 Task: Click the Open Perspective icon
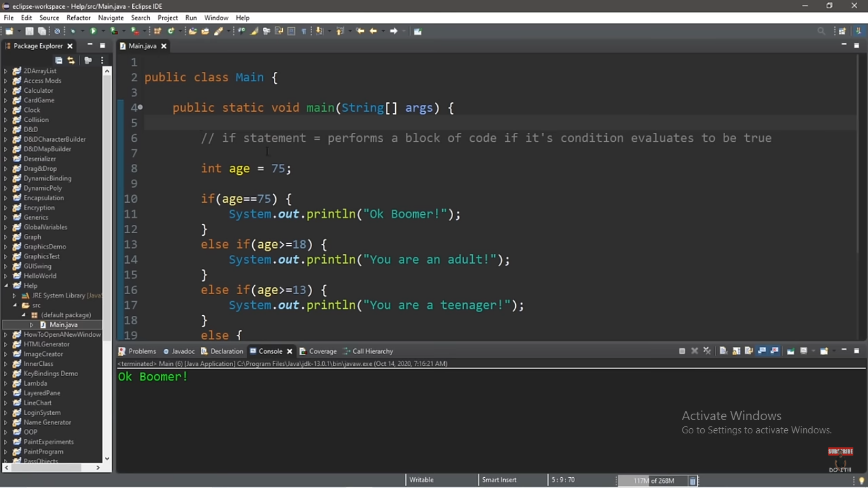click(843, 31)
